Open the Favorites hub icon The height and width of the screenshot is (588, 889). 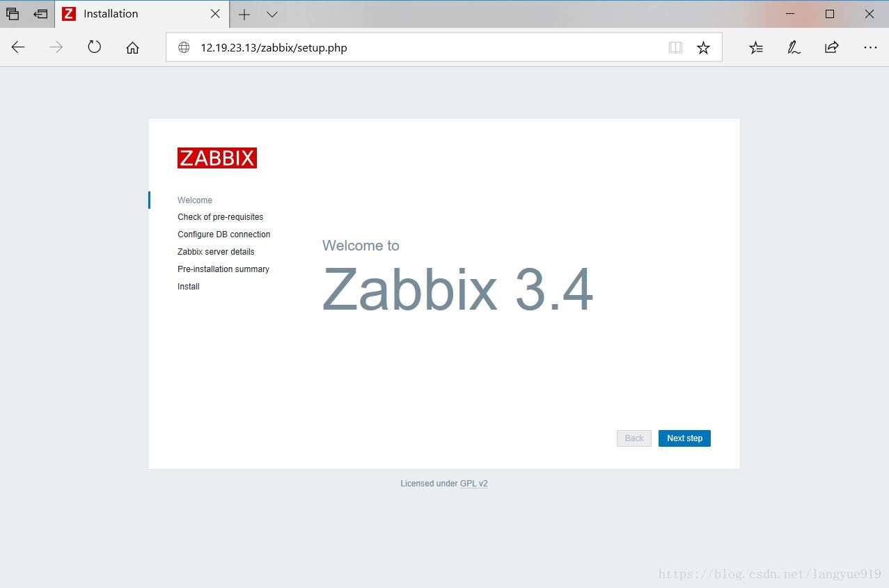(x=756, y=47)
